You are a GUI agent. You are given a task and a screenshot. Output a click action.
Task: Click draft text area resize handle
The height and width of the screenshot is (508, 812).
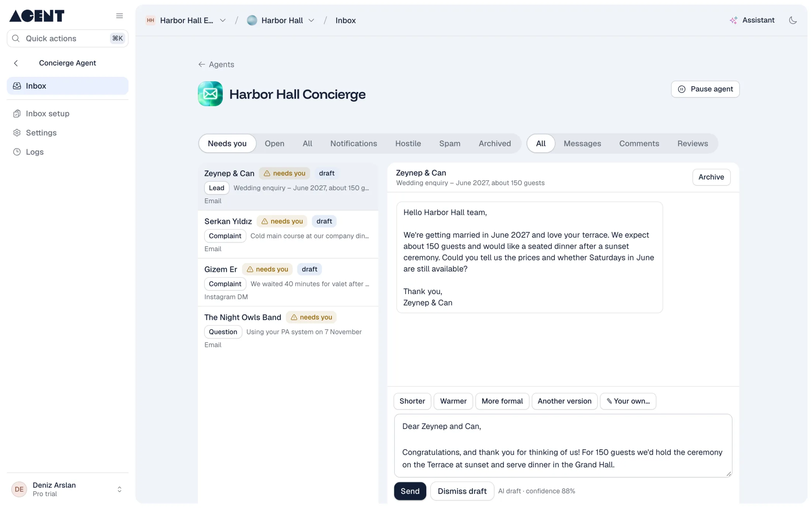tap(728, 474)
